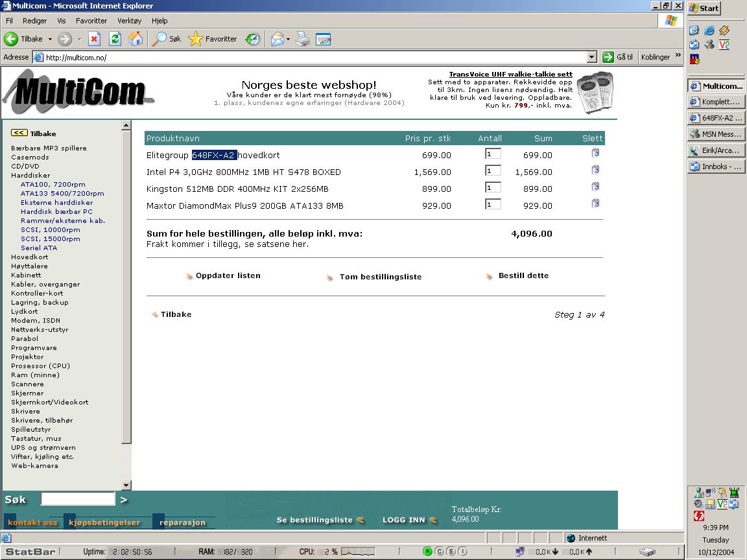747x560 pixels.
Task: Open the History clock icon
Action: pyautogui.click(x=252, y=39)
